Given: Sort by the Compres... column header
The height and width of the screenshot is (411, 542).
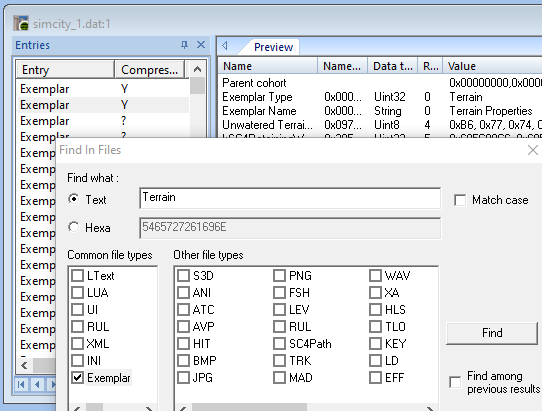Looking at the screenshot, I should click(x=150, y=70).
